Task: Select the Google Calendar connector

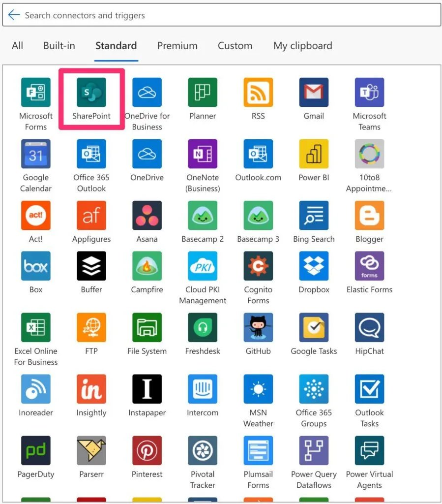Action: click(x=36, y=154)
